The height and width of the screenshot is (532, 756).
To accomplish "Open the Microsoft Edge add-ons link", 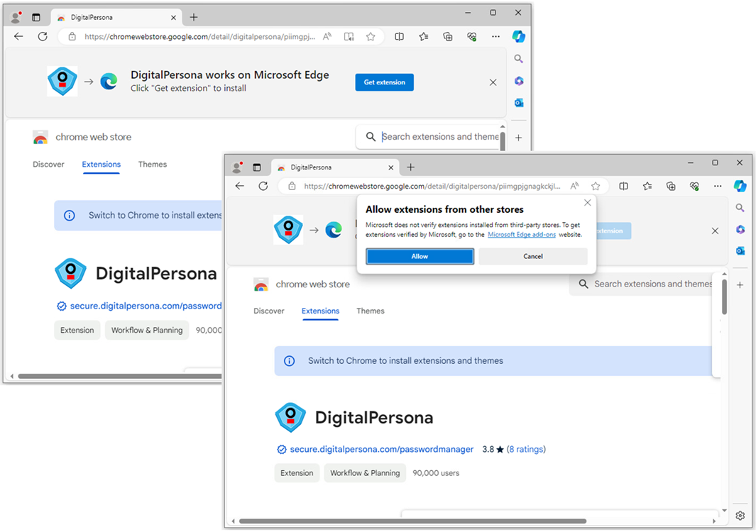I will pyautogui.click(x=522, y=235).
